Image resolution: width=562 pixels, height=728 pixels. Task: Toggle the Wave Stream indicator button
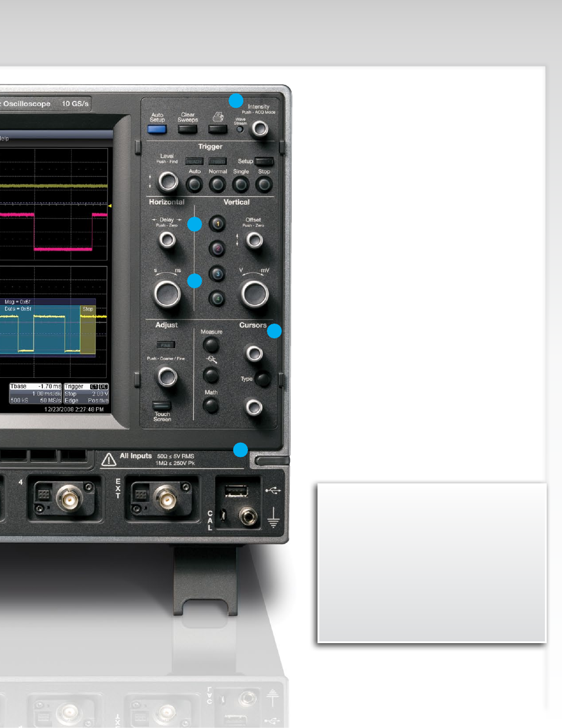(x=240, y=129)
